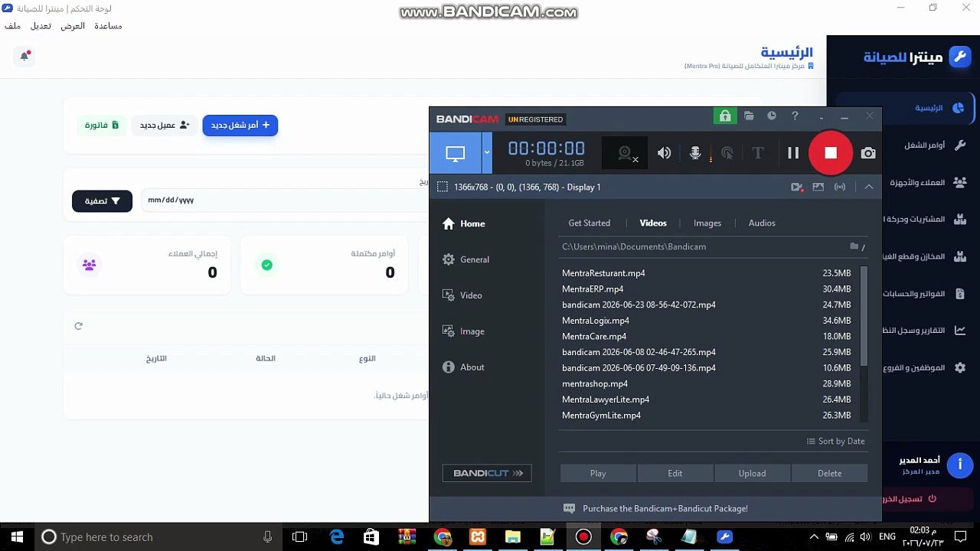
Task: Open the notifications bell in Mentra
Action: point(24,56)
